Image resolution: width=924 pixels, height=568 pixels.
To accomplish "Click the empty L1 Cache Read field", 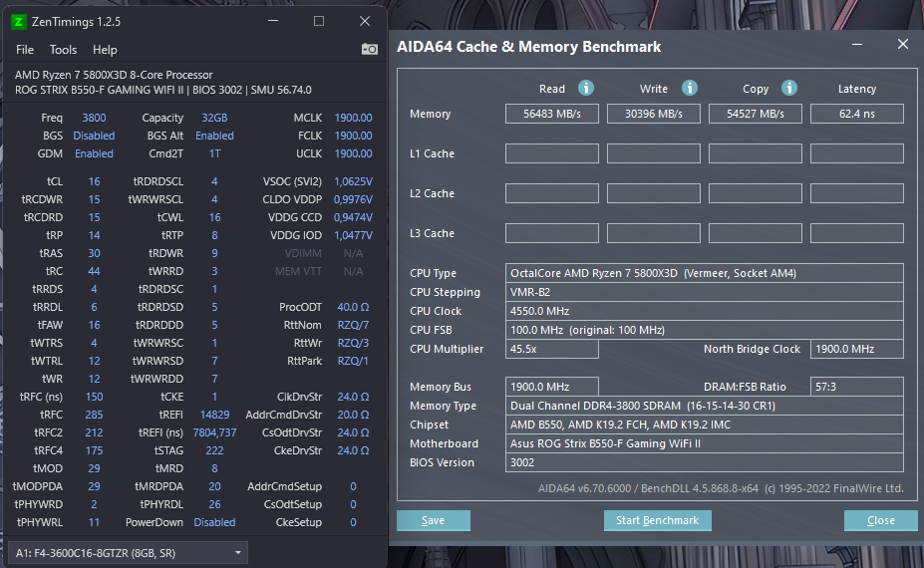I will coord(552,153).
